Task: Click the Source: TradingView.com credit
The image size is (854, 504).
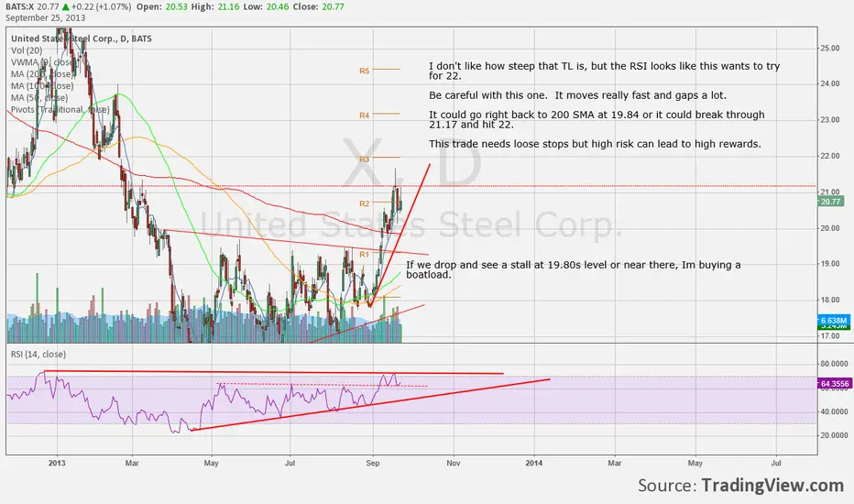Action: click(740, 485)
